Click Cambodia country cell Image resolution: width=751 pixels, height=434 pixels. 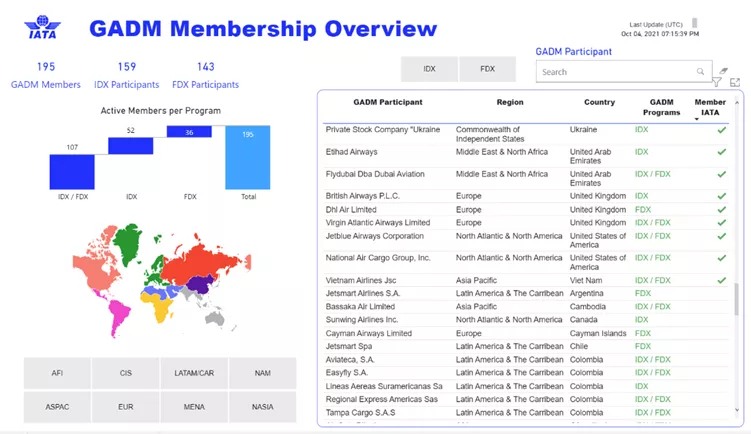pos(588,307)
